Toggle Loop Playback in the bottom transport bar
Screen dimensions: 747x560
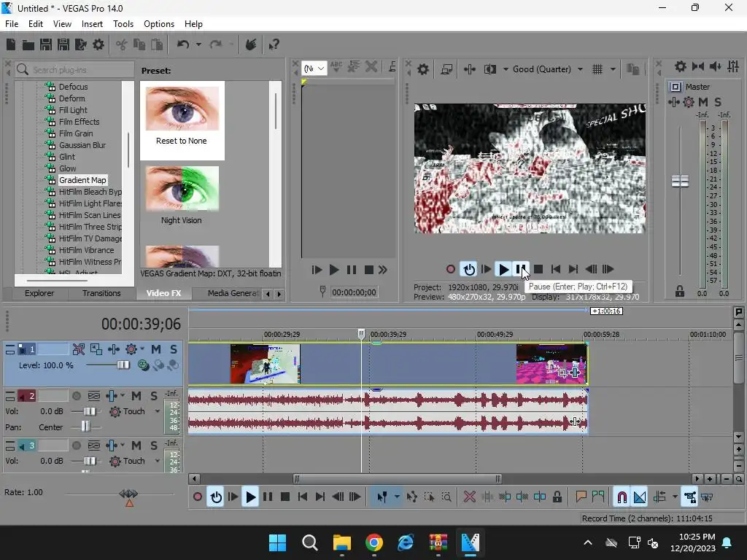(216, 497)
